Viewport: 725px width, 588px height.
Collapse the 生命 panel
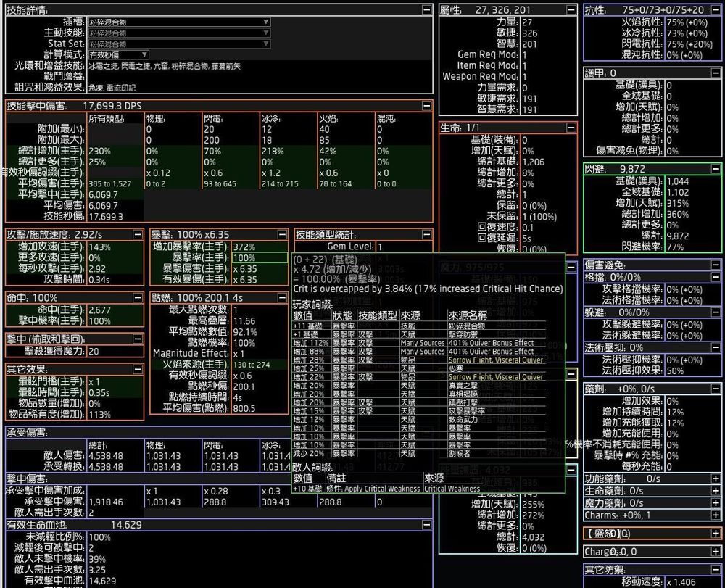point(571,127)
